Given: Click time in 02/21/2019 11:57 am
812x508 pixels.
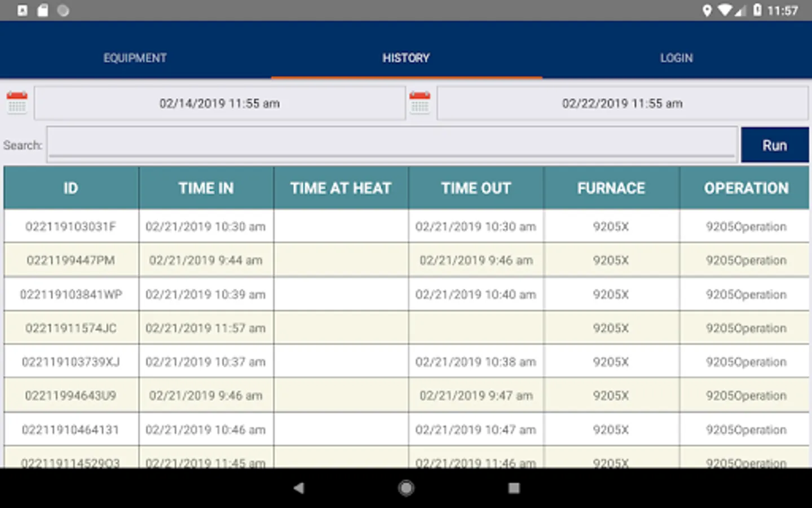Looking at the screenshot, I should click(206, 328).
